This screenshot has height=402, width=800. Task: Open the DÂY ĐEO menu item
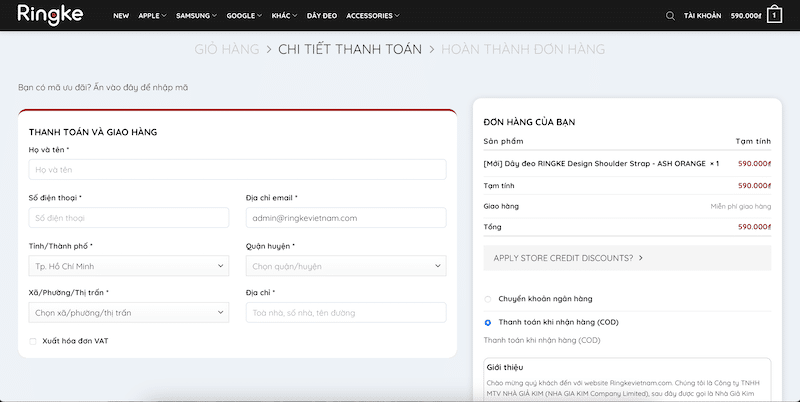point(322,16)
